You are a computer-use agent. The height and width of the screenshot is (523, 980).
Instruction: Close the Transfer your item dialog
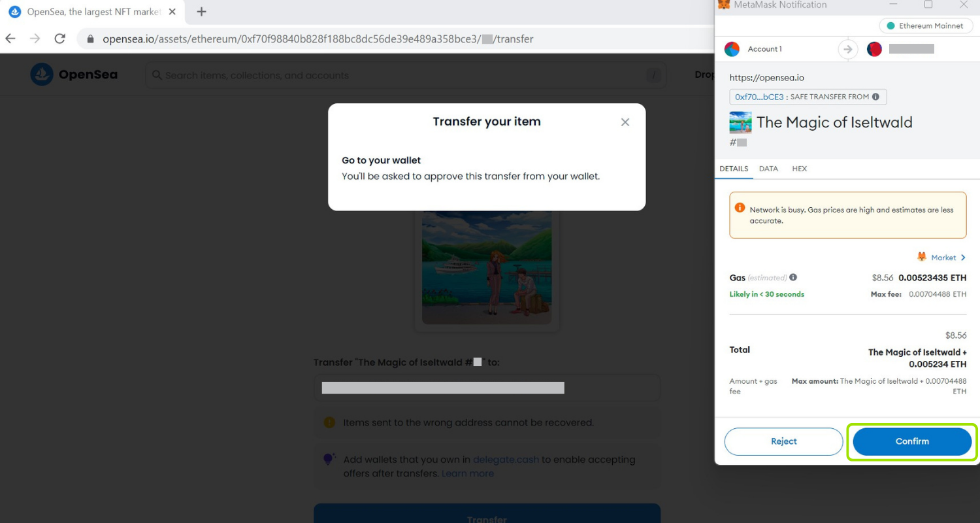(x=625, y=122)
